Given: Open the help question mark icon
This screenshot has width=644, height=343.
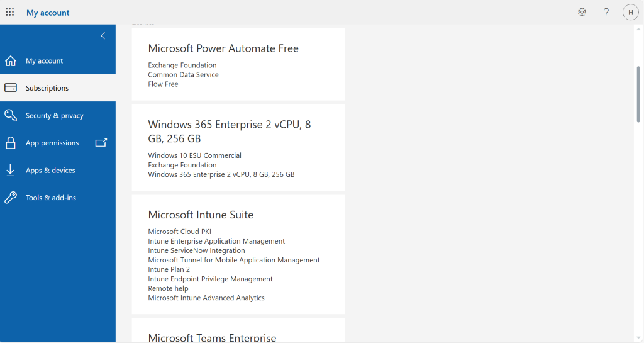Looking at the screenshot, I should point(606,13).
